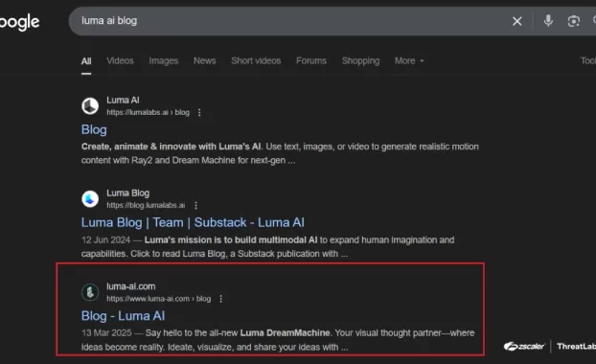Image resolution: width=596 pixels, height=364 pixels.
Task: Open the Blog result from lumalabs.ai
Action: pyautogui.click(x=94, y=129)
